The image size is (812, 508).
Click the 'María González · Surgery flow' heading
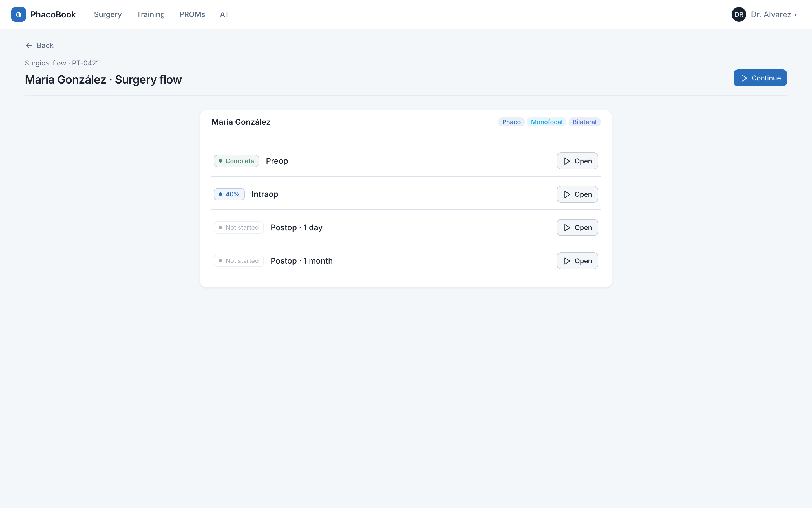coord(103,80)
